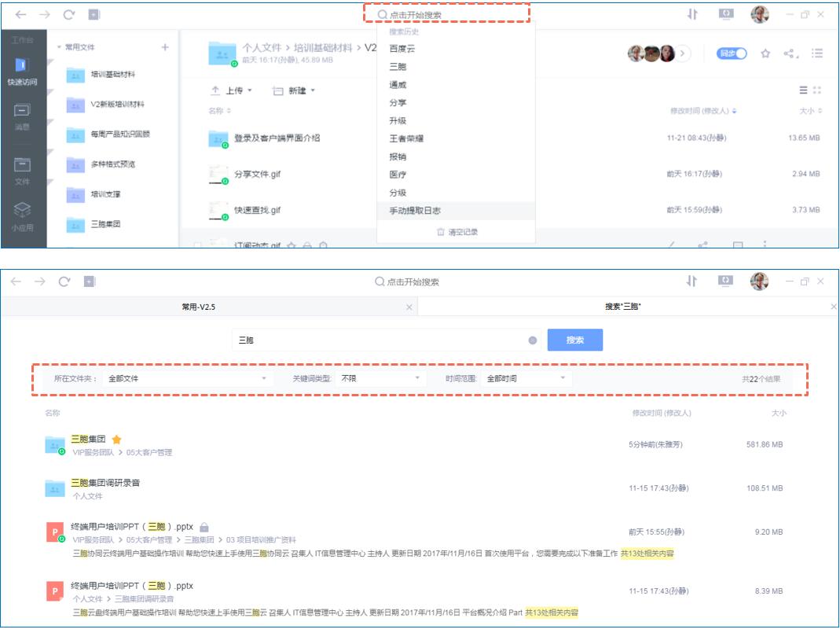
Task: Click the share icon in the top folder header
Action: (790, 53)
